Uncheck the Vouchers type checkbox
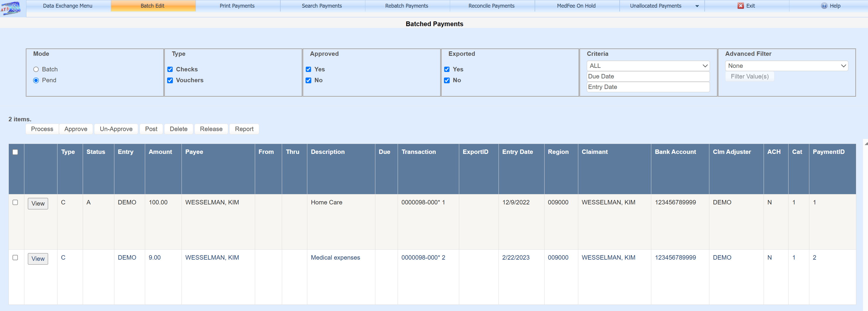The image size is (868, 311). click(x=170, y=80)
